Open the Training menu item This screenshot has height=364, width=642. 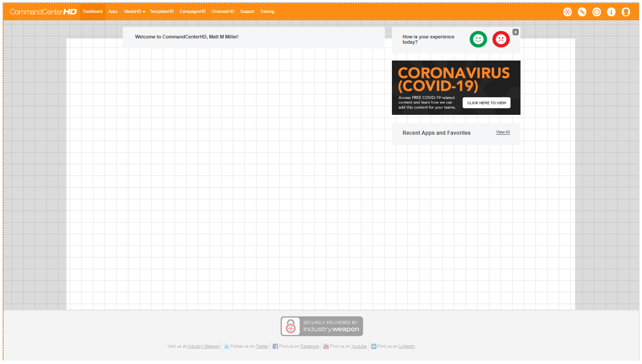tap(267, 11)
